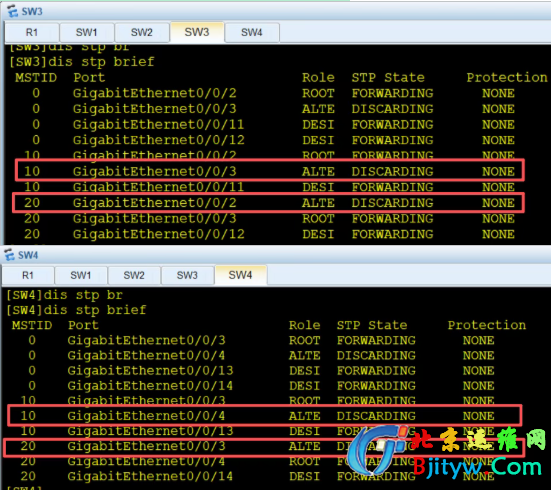Viewport: 551px width, 490px height.
Task: Click MSTID 20 GigabitEthernet0/0/2 ALTE row on SW3
Action: [268, 202]
